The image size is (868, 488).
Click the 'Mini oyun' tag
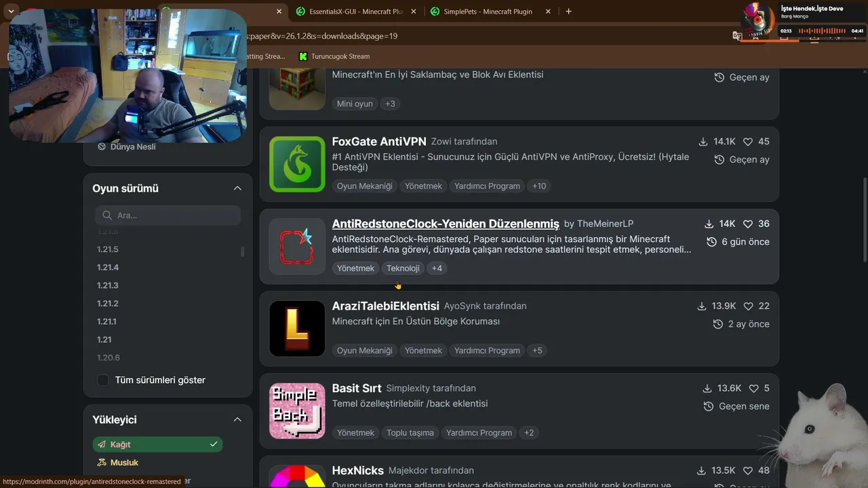(x=355, y=104)
